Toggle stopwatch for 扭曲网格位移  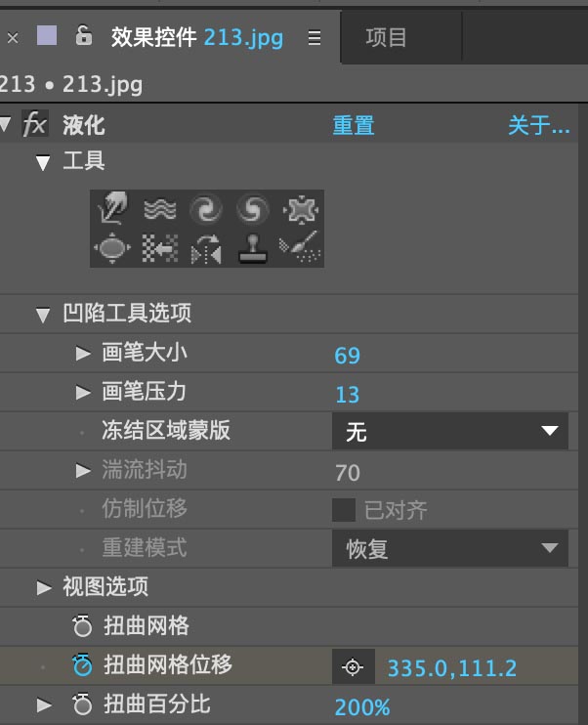[83, 664]
